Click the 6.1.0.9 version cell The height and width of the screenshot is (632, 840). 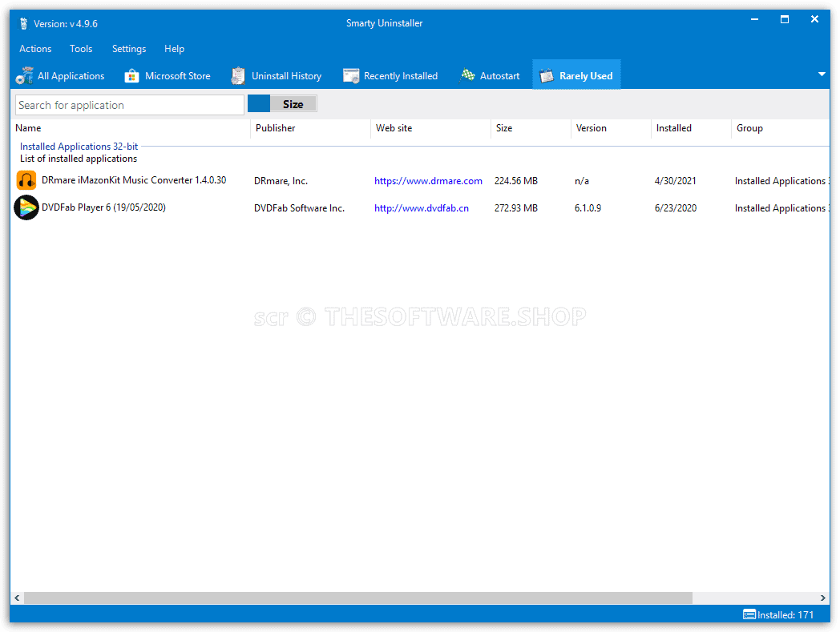click(588, 207)
